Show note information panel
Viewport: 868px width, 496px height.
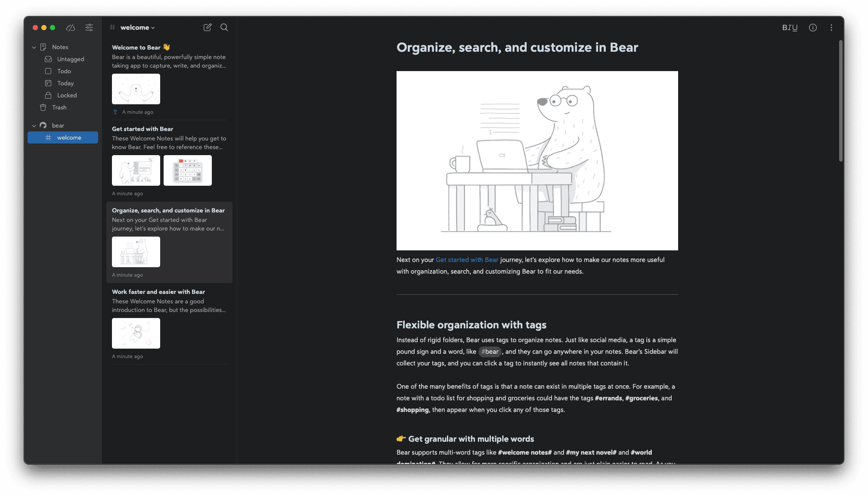813,28
